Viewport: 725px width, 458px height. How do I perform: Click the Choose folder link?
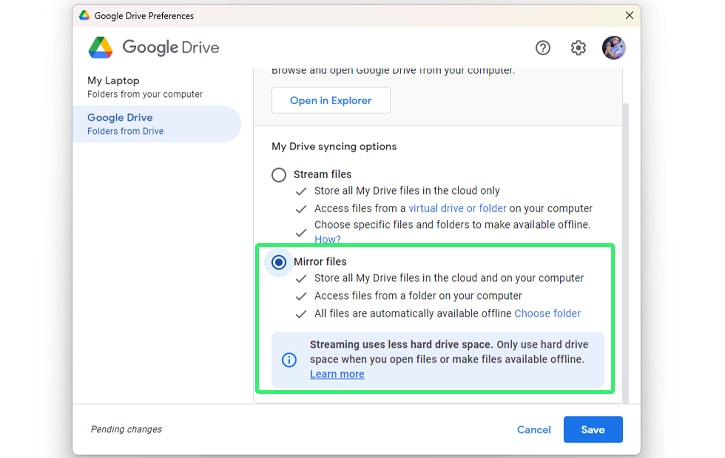[x=547, y=313]
